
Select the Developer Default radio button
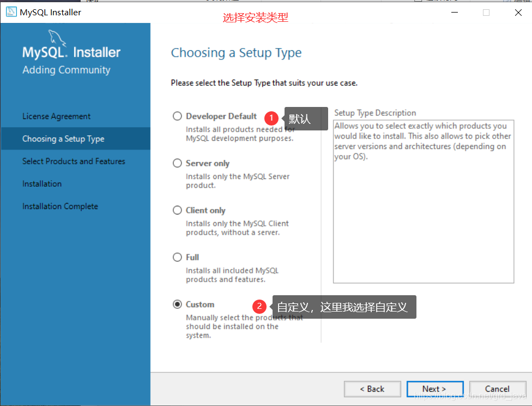[177, 116]
